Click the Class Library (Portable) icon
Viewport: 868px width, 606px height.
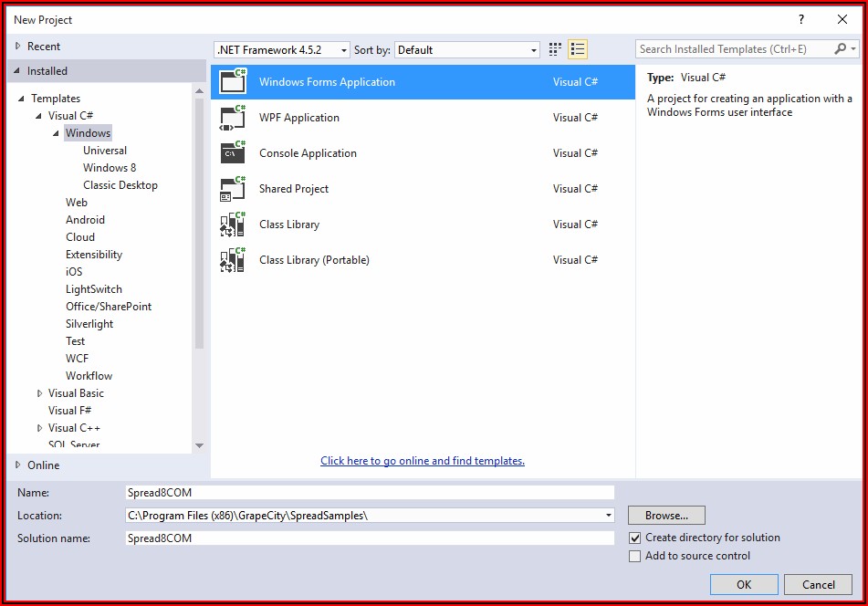(233, 260)
